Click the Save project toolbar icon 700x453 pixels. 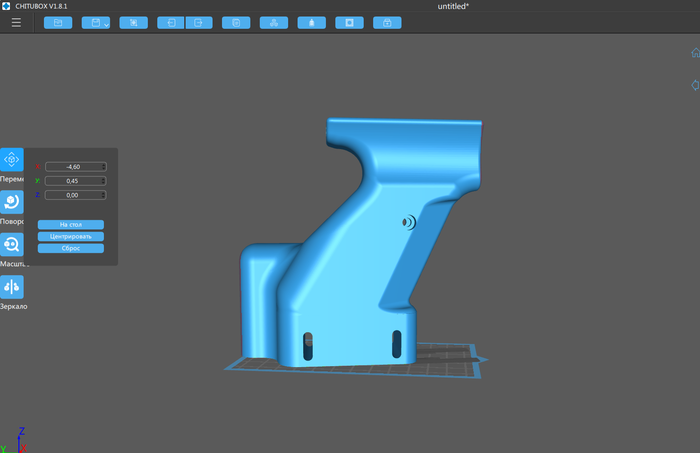(94, 23)
